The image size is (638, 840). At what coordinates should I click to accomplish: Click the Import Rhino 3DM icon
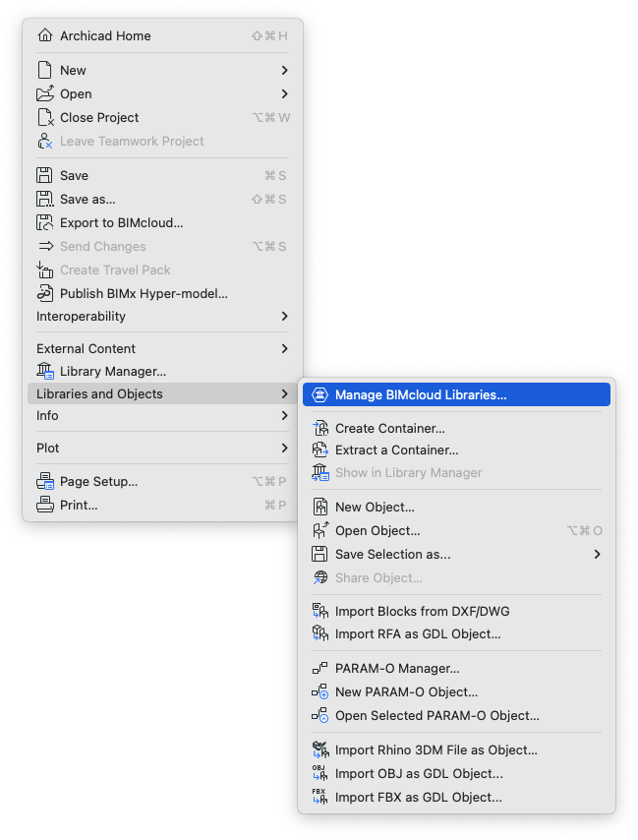[320, 750]
